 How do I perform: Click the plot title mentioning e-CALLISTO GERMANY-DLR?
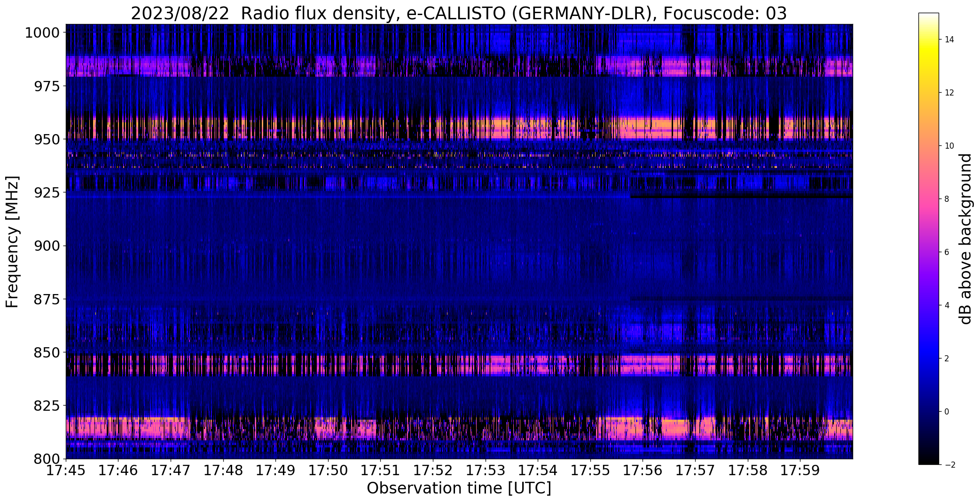(459, 14)
